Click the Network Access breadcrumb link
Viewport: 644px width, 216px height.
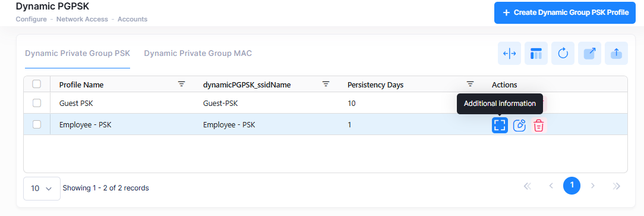[82, 19]
